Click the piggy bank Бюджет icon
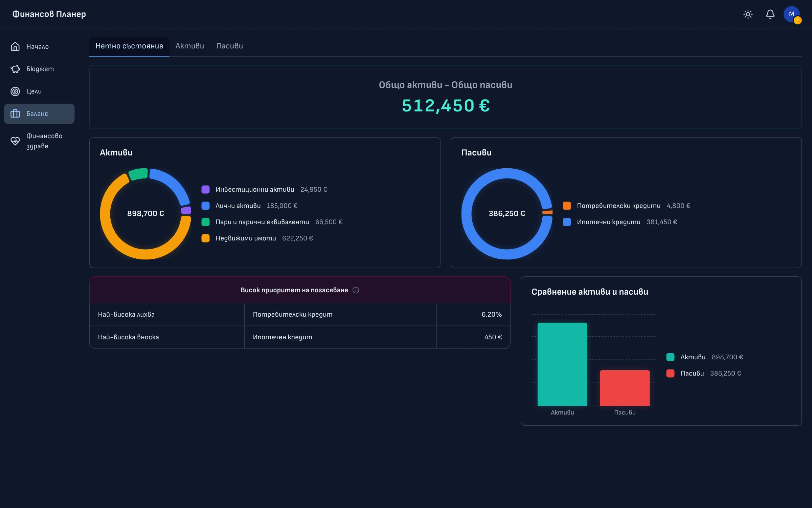The width and height of the screenshot is (812, 508). tap(15, 69)
